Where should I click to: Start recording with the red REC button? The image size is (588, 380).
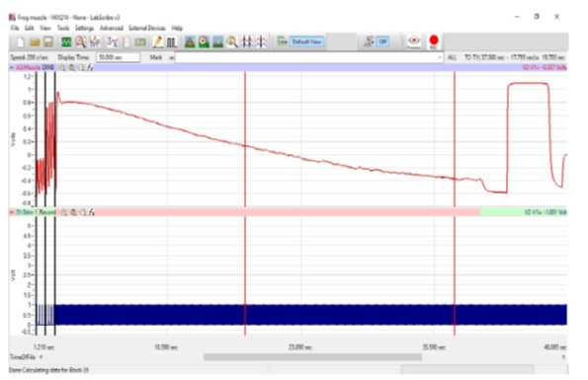point(434,41)
